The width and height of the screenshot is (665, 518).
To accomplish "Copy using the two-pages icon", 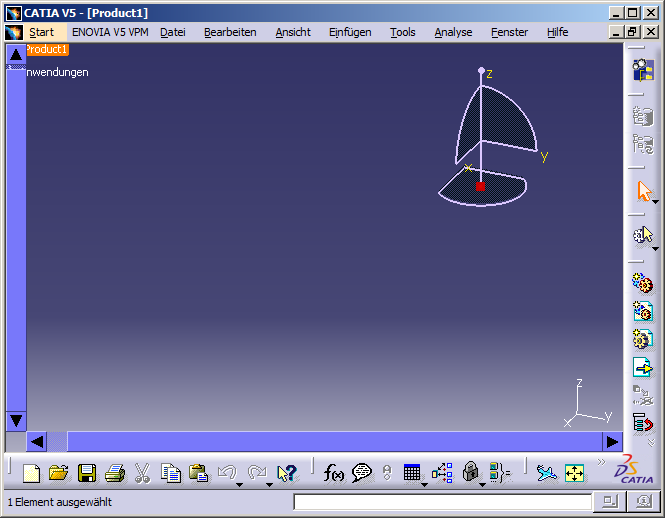I will click(x=170, y=473).
